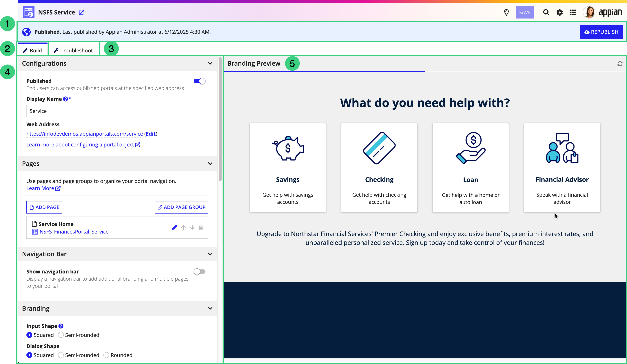This screenshot has height=364, width=627.
Task: Click in the Display Name input field
Action: tap(117, 111)
